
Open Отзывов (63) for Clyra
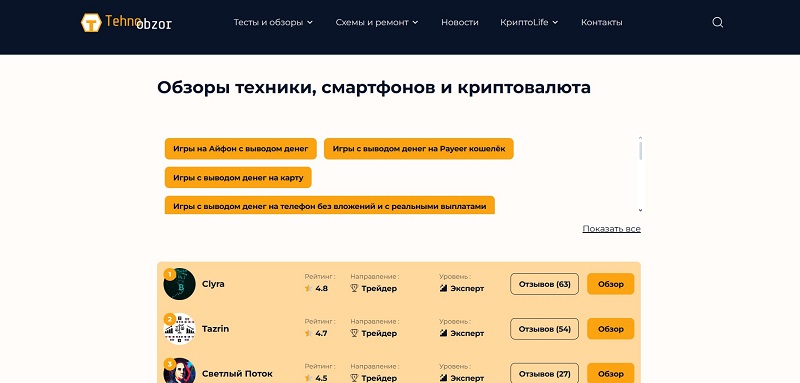click(x=544, y=284)
